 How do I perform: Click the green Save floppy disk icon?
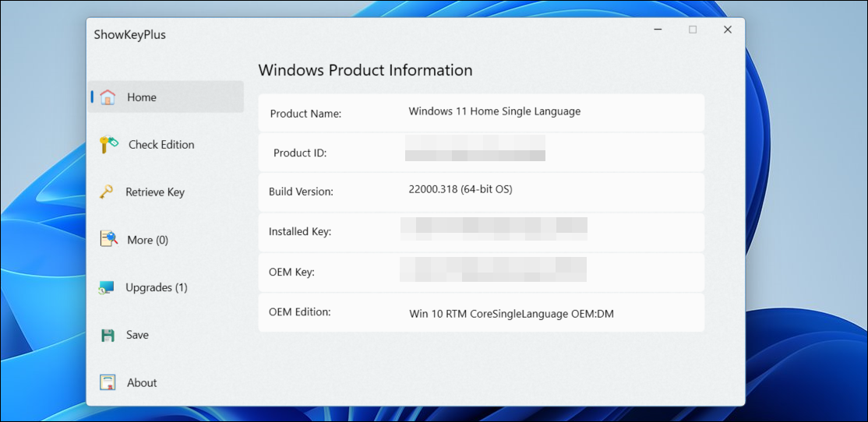click(x=108, y=335)
